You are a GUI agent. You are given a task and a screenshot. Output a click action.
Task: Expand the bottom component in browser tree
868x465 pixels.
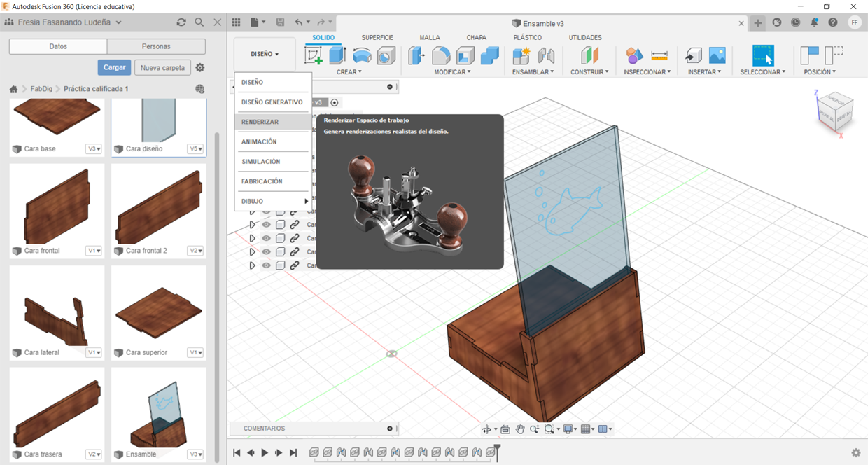pos(253,265)
